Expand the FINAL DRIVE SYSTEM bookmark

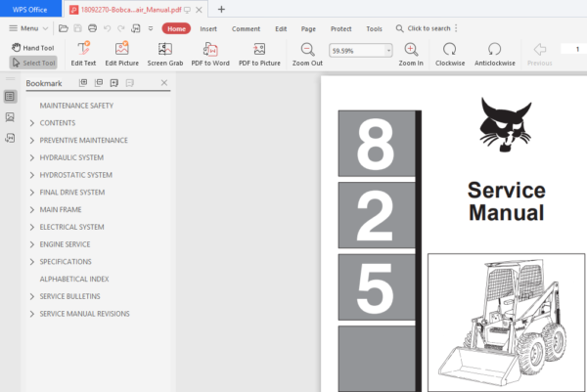(32, 193)
